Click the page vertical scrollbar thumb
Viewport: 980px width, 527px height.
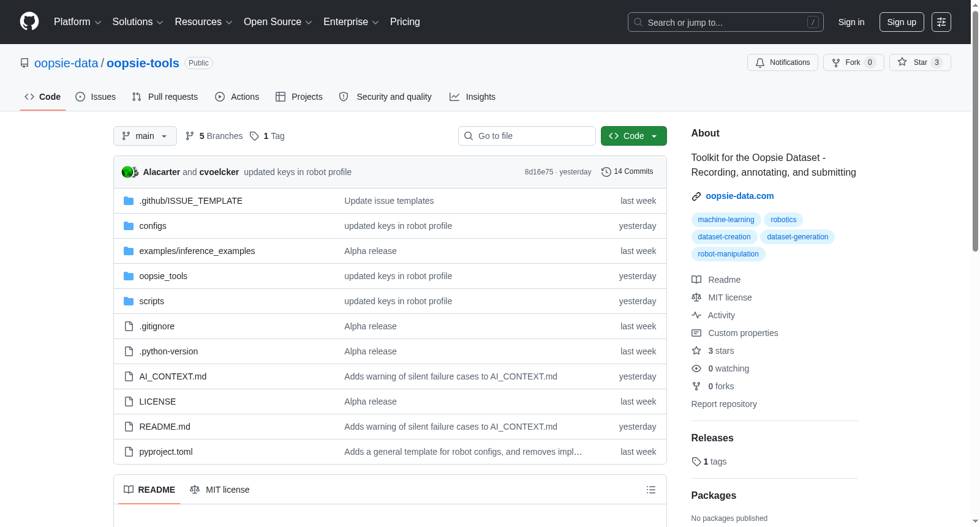pos(975,130)
